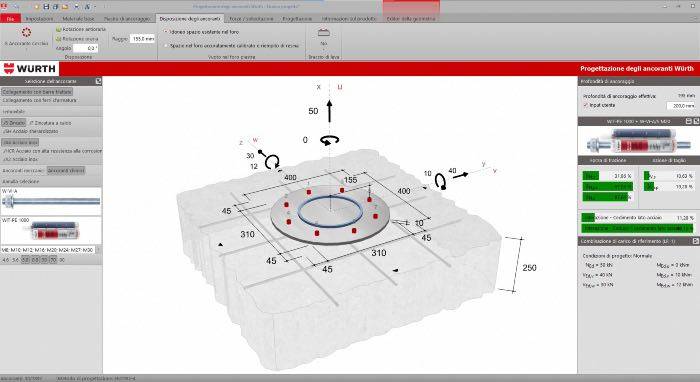Click the y-axis force arrow labeled 40
The image size is (700, 382).
click(460, 175)
